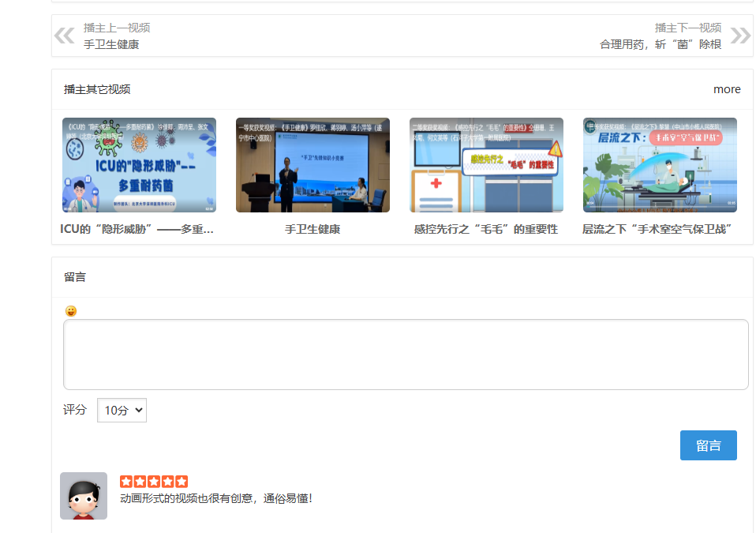Submit comment with the 留言 button
Image resolution: width=756 pixels, height=533 pixels.
coord(708,445)
